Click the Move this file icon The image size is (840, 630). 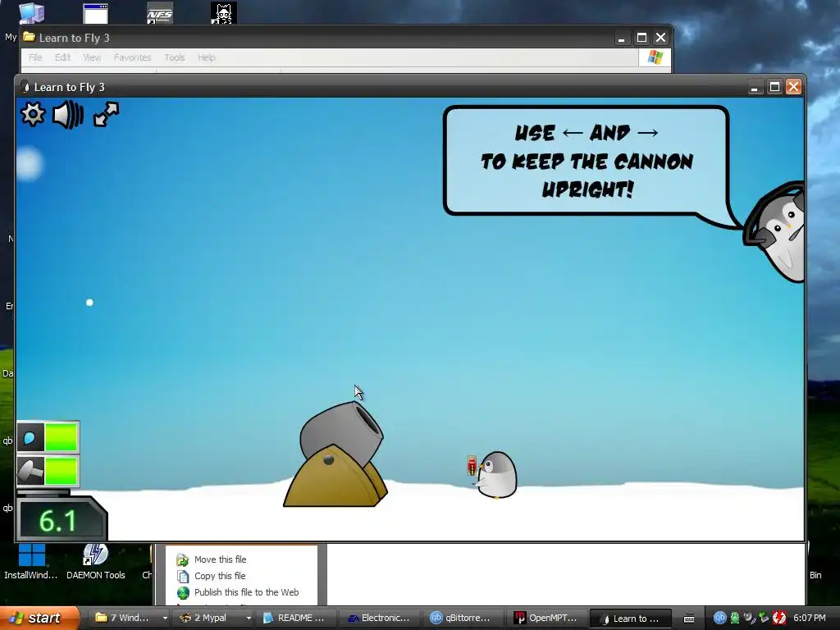(183, 559)
